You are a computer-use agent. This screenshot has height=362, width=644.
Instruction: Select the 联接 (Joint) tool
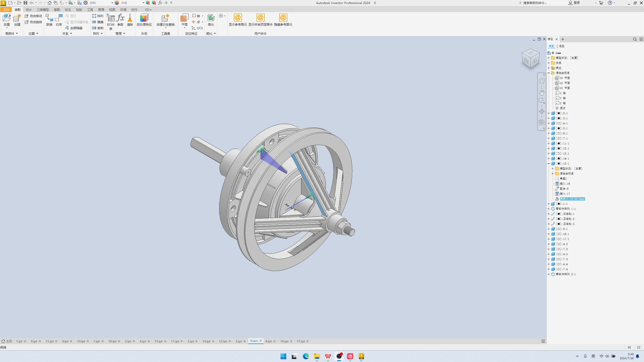click(49, 20)
